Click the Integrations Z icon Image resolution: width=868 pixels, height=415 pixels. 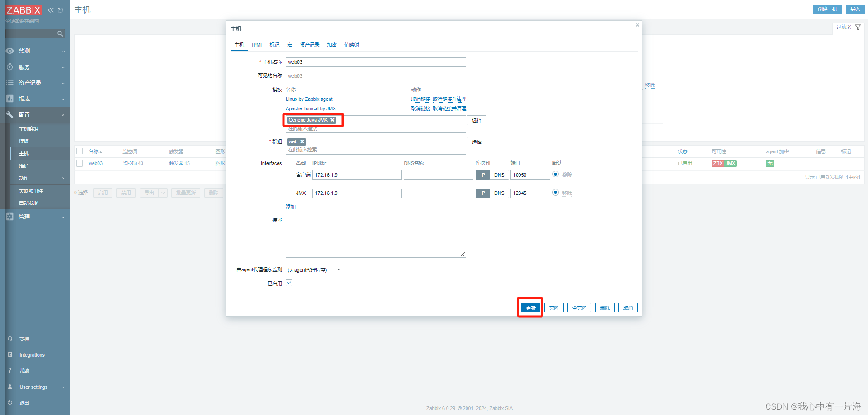pos(10,355)
